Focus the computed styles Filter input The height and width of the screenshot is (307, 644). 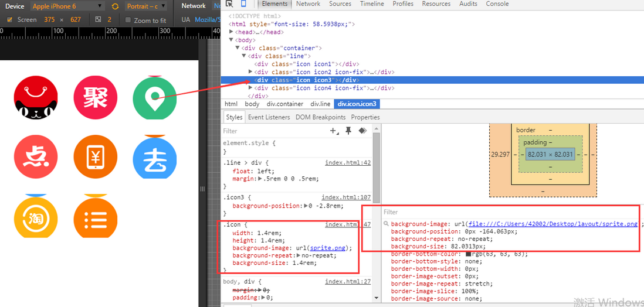point(511,212)
